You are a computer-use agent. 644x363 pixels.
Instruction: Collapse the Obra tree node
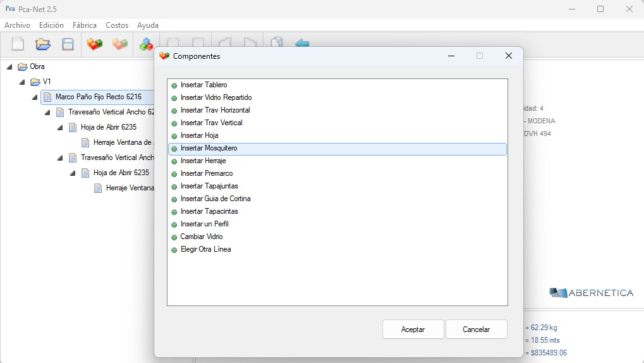(9, 66)
